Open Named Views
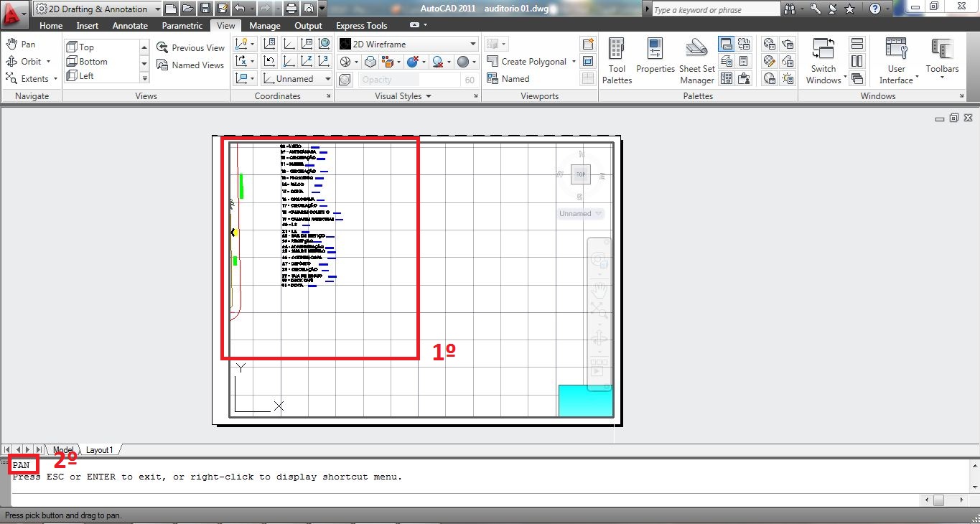980x524 pixels. click(x=190, y=65)
